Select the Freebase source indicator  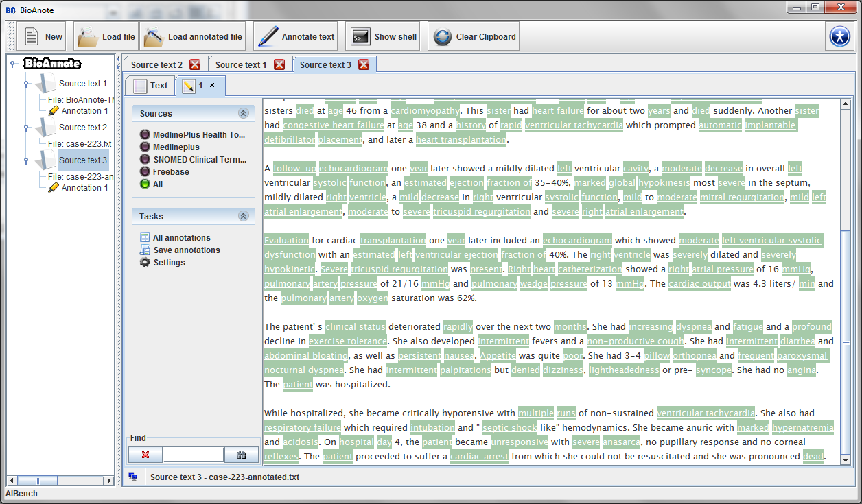[x=145, y=172]
